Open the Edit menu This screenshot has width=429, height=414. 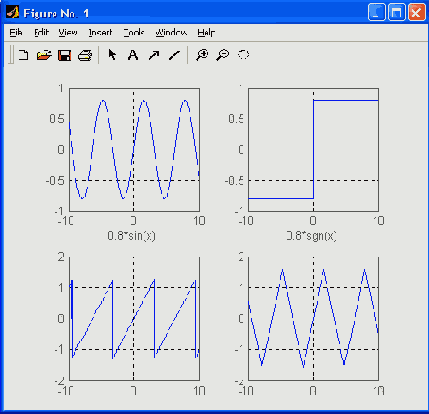point(41,32)
